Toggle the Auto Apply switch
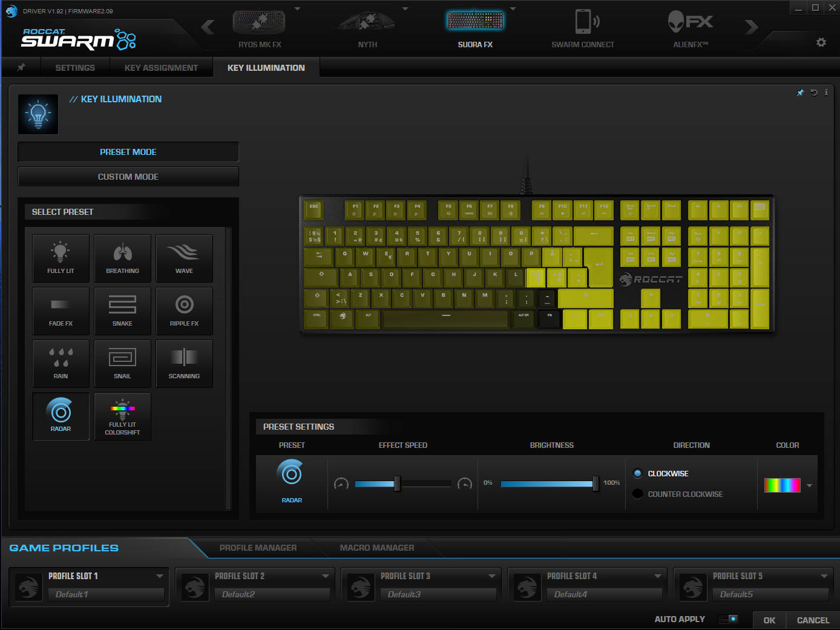This screenshot has height=630, width=840. coord(728,619)
